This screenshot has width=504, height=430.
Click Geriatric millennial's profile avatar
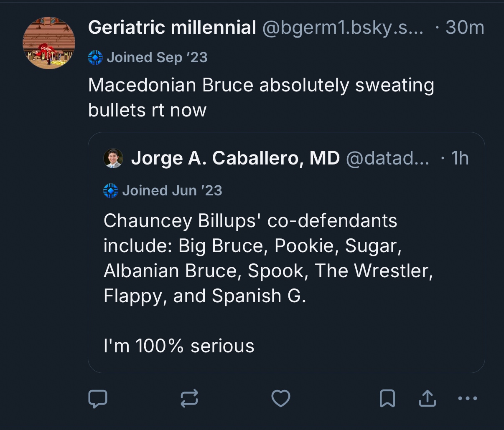coord(49,43)
